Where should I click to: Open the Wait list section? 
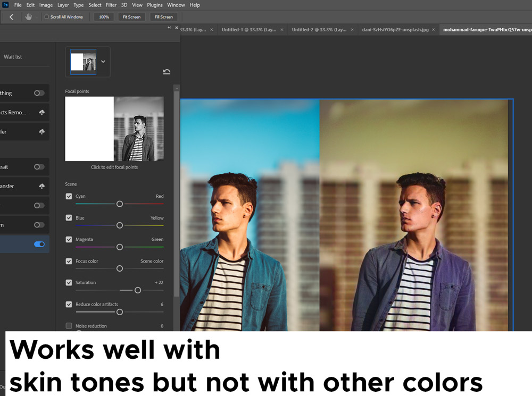click(13, 57)
